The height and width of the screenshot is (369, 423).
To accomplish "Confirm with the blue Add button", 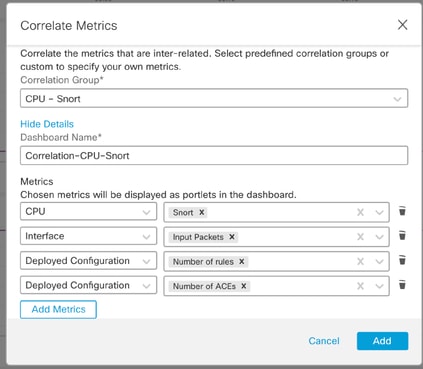I will point(382,341).
